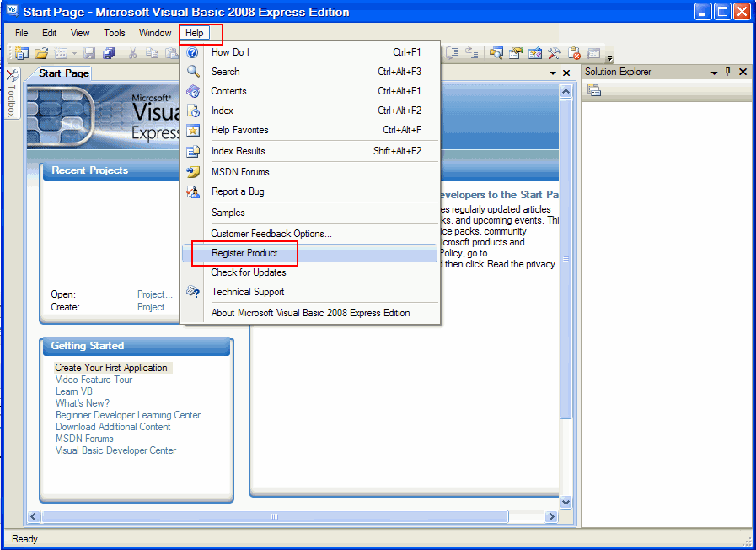
Task: Open the active files dropdown arrow
Action: click(x=553, y=73)
